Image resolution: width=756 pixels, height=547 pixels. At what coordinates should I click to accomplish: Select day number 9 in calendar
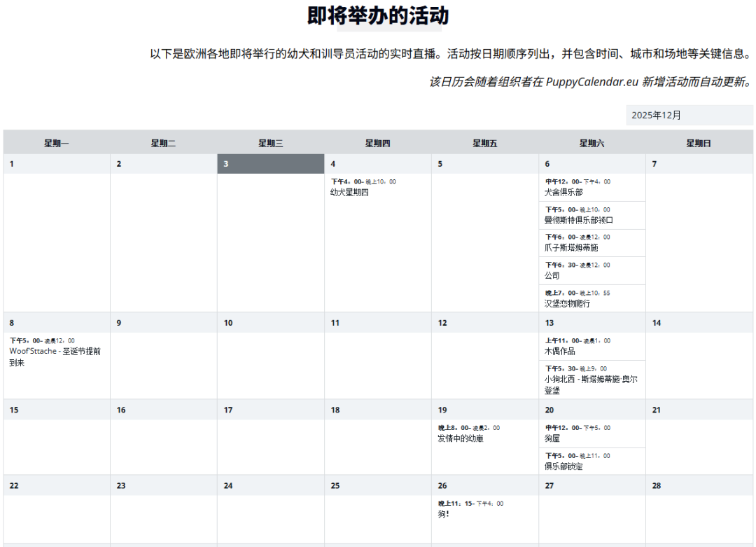[x=118, y=323]
